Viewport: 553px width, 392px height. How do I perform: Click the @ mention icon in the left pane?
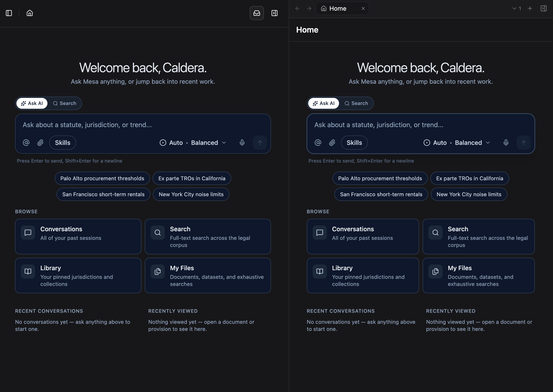click(26, 143)
